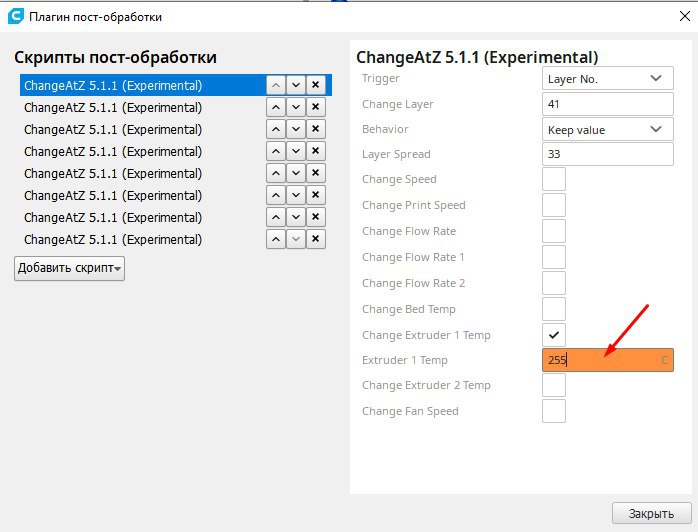Move the highlighted first ChangeAtZ script up
The width and height of the screenshot is (698, 532).
(x=276, y=85)
